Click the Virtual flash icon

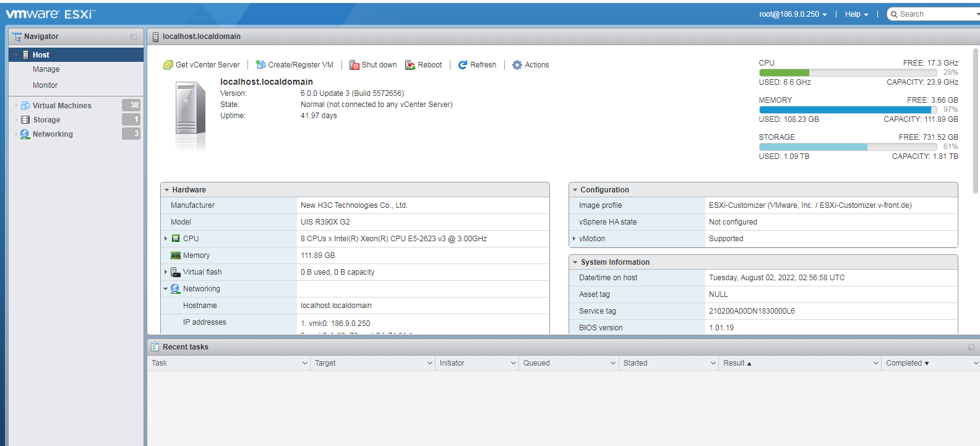176,272
